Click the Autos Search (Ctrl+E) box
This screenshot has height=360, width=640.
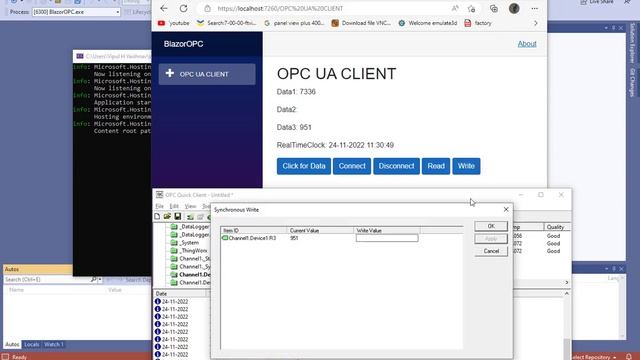tap(47, 280)
